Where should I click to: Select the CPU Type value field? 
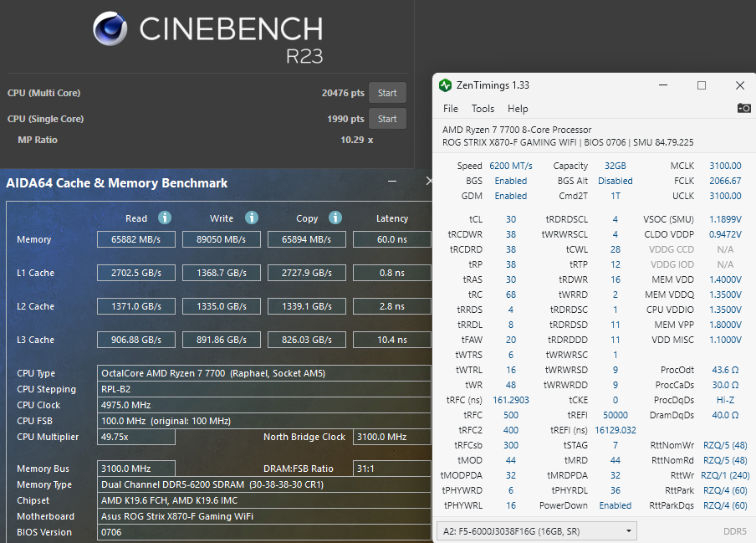coord(264,373)
